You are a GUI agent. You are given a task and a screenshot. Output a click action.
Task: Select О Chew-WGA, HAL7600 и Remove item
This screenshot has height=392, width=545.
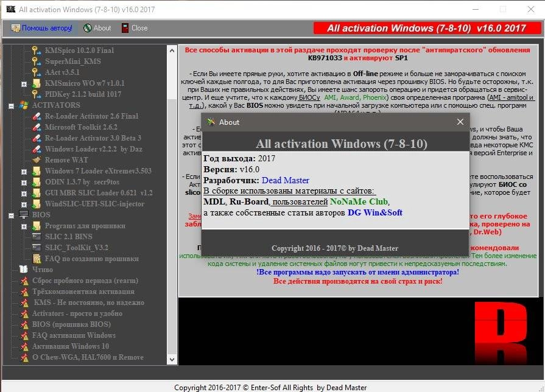[x=88, y=357]
